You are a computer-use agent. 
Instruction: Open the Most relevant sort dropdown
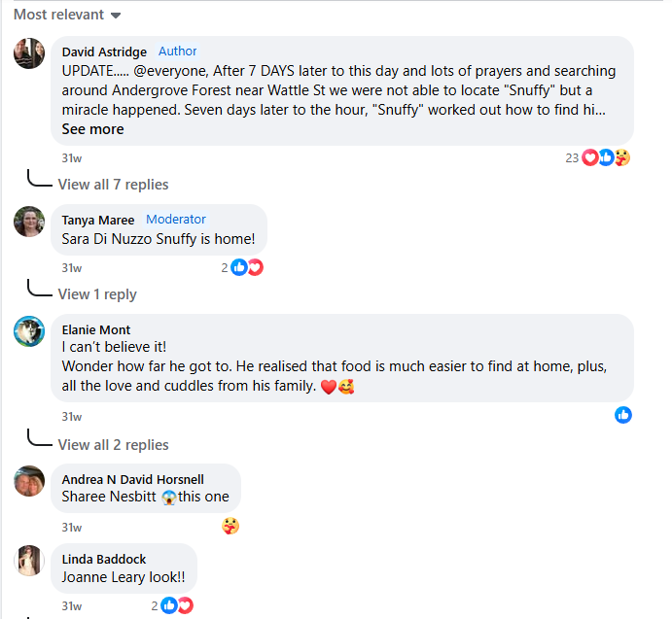pos(67,15)
